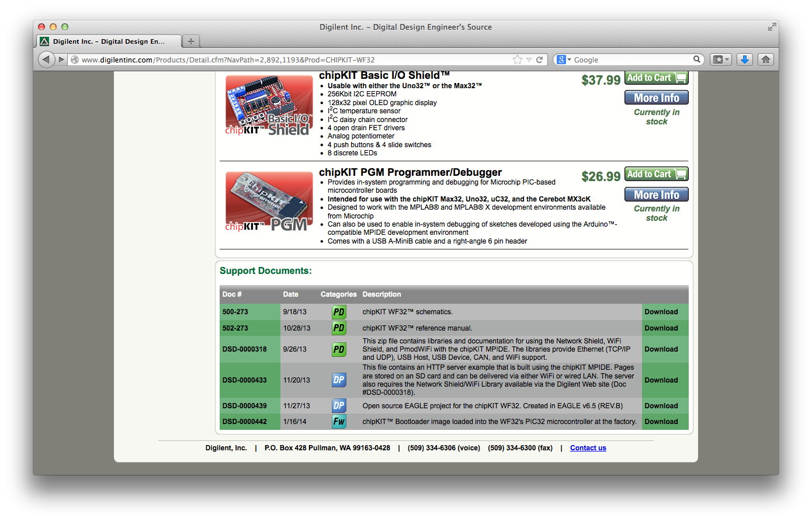Click the search magnifier icon
The height and width of the screenshot is (521, 812).
pyautogui.click(x=697, y=59)
